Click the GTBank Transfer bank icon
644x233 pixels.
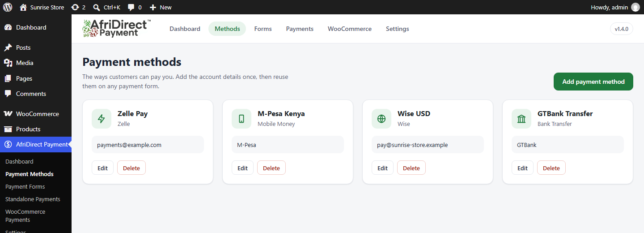coord(521,119)
